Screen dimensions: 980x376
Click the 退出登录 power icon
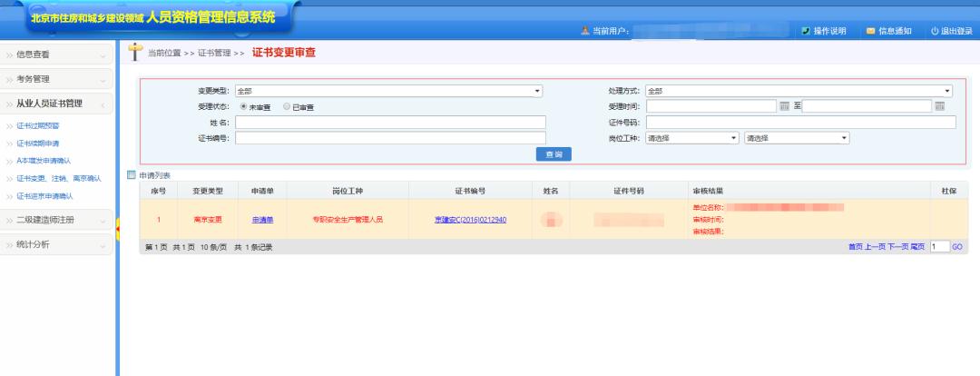tap(935, 32)
